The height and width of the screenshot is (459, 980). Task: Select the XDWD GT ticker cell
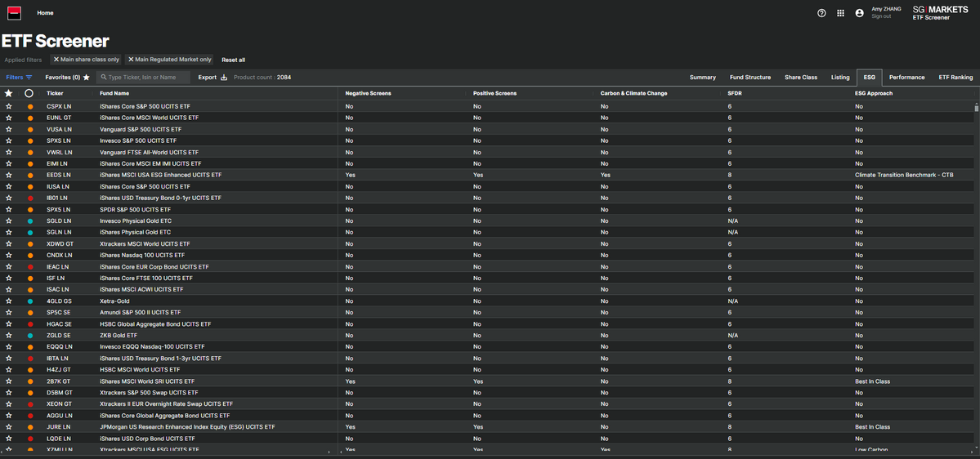pos(60,243)
